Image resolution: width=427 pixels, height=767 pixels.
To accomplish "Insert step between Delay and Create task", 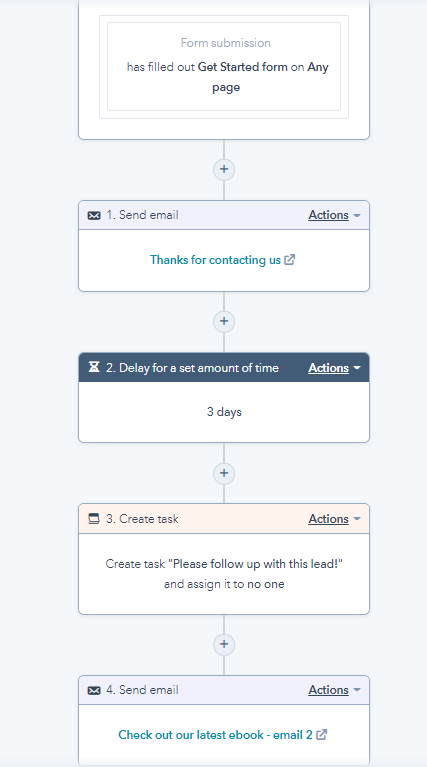I will (224, 474).
